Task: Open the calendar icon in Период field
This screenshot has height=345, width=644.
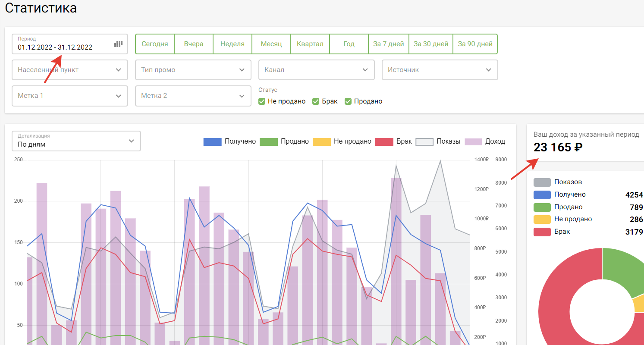Action: click(x=118, y=44)
